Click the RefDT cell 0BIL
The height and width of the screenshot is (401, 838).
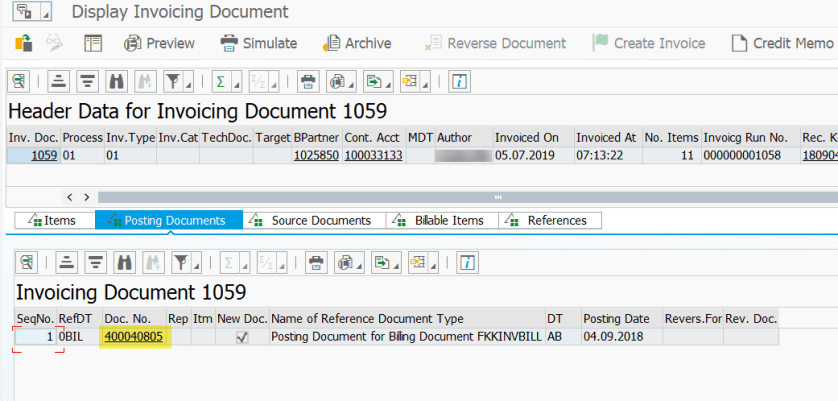(79, 337)
